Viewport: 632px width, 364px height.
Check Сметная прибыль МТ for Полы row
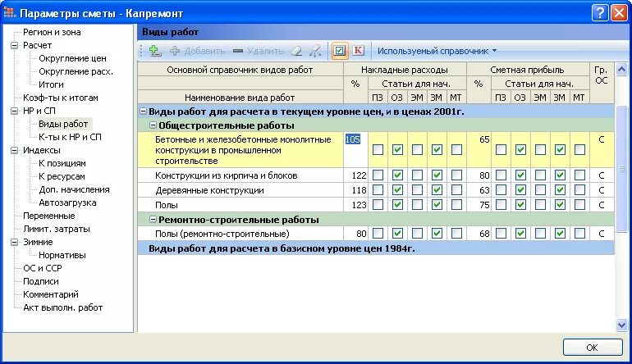[579, 205]
